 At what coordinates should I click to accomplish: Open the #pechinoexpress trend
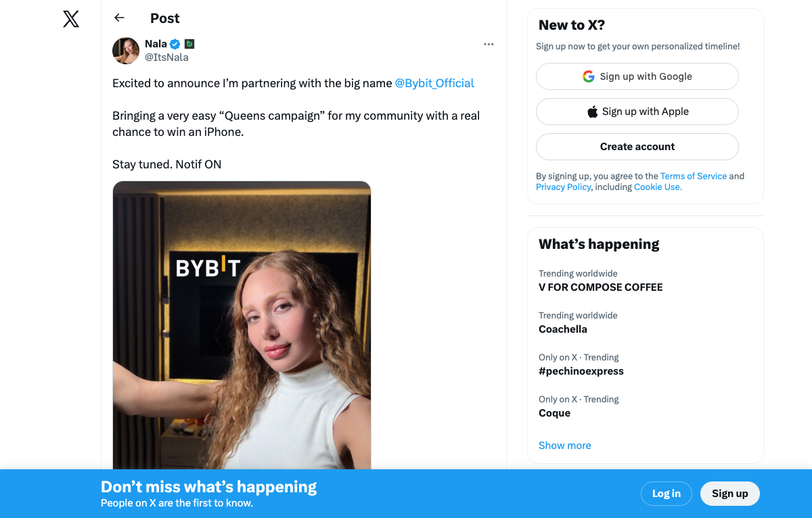click(x=581, y=371)
